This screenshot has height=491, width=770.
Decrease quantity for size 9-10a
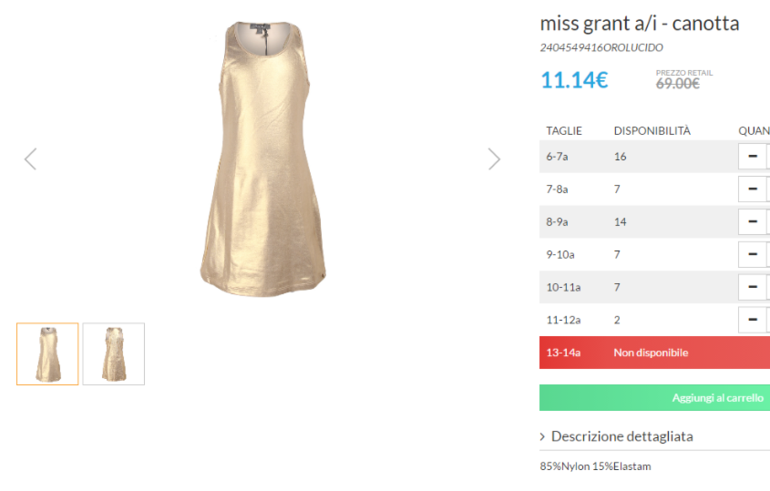752,254
